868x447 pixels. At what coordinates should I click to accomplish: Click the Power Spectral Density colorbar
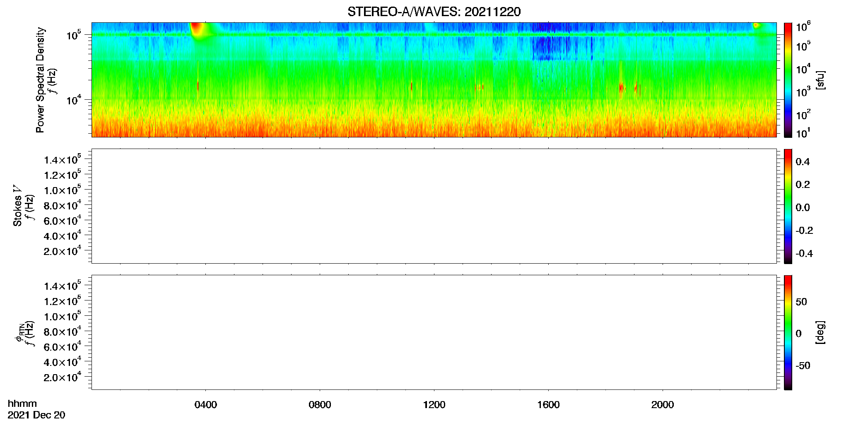pos(788,80)
